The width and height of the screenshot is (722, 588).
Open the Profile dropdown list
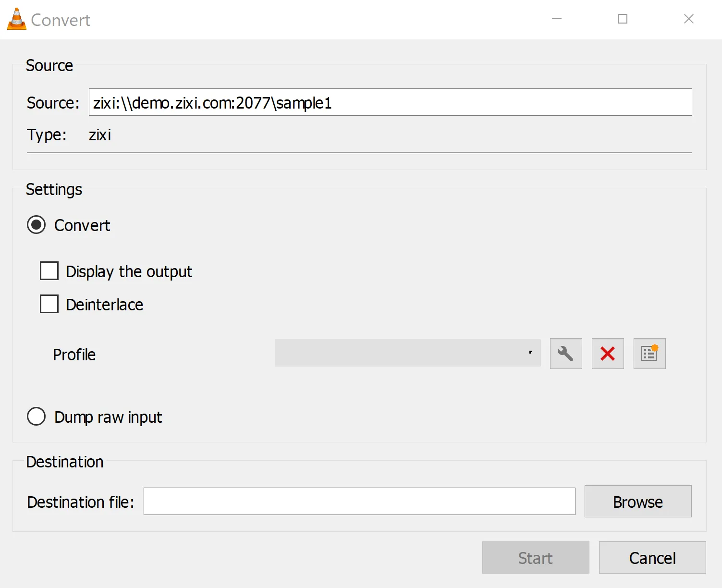408,353
